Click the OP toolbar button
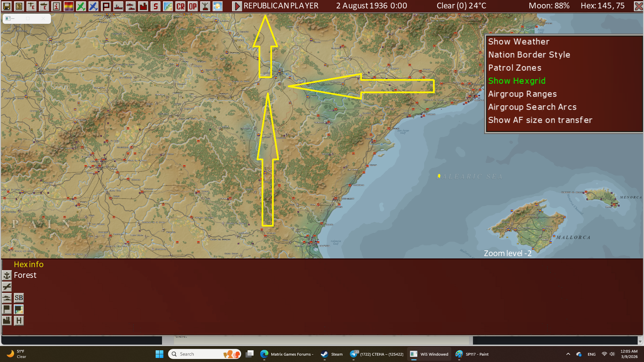Viewport: 644px width, 362px height. tap(193, 6)
